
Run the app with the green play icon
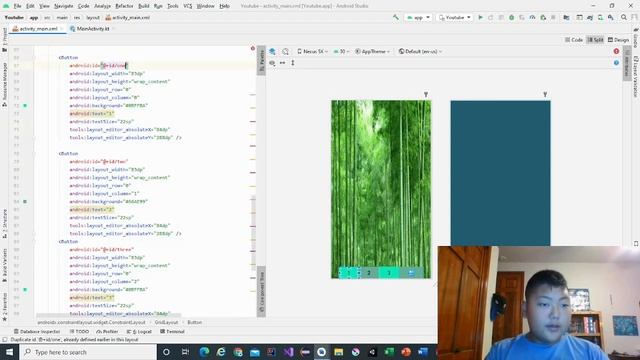click(x=480, y=18)
